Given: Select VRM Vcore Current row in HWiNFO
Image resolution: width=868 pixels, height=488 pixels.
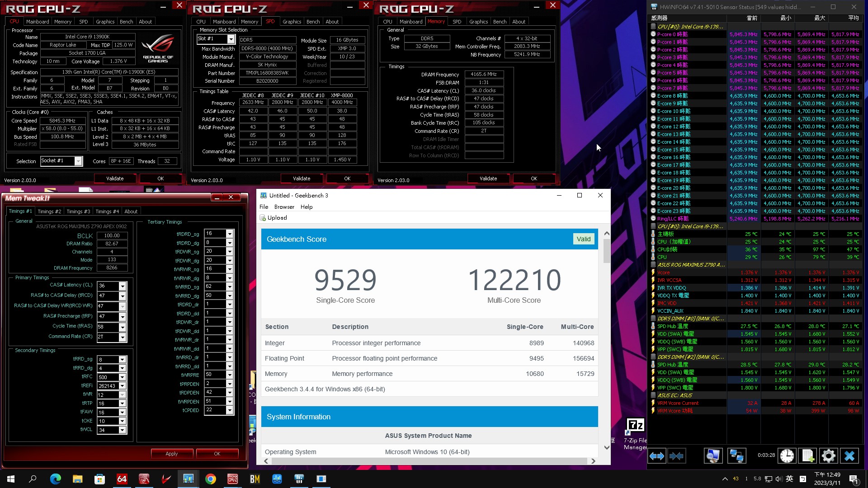Looking at the screenshot, I should [x=755, y=403].
